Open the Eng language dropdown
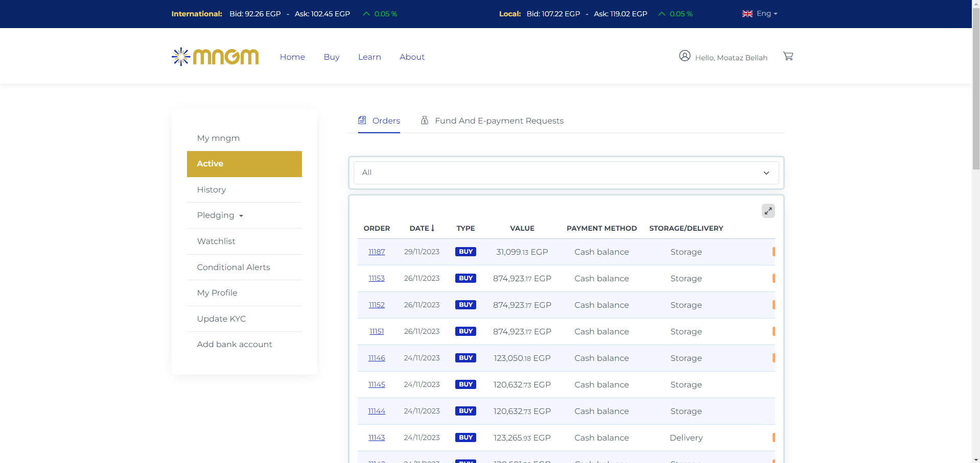The image size is (980, 463). [x=766, y=14]
